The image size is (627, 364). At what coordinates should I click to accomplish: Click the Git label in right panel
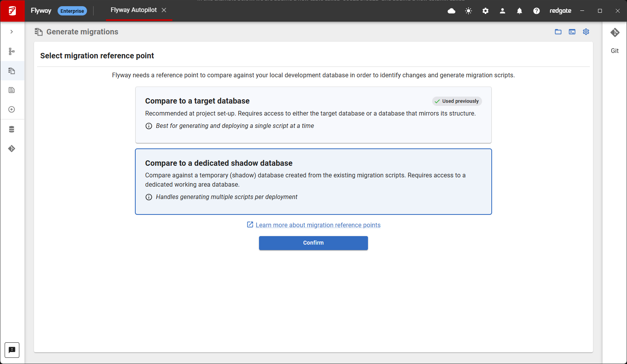tap(615, 51)
